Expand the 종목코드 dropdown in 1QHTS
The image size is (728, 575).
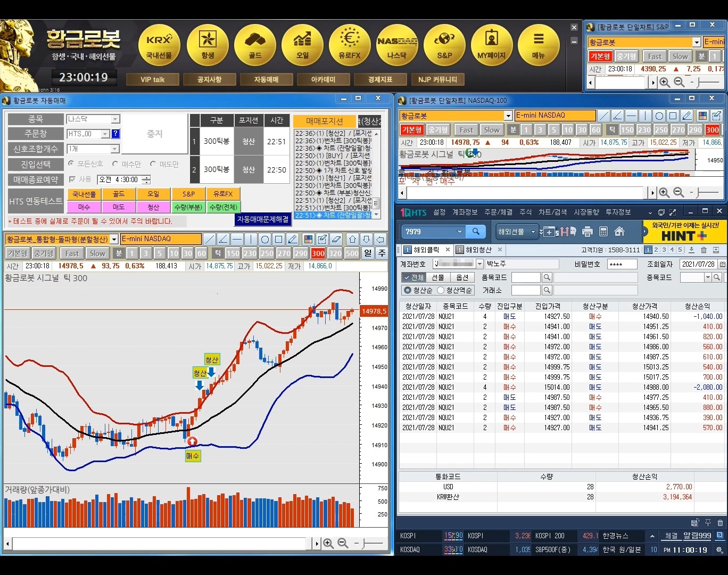coord(708,277)
